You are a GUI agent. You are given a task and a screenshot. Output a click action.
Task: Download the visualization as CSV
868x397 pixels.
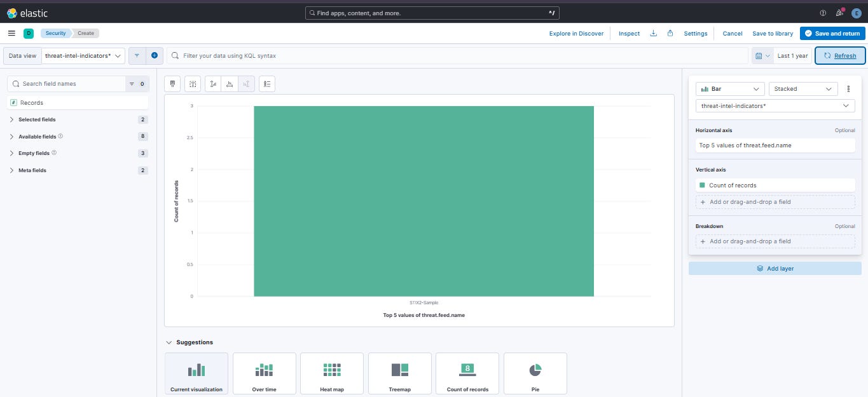[x=653, y=33]
